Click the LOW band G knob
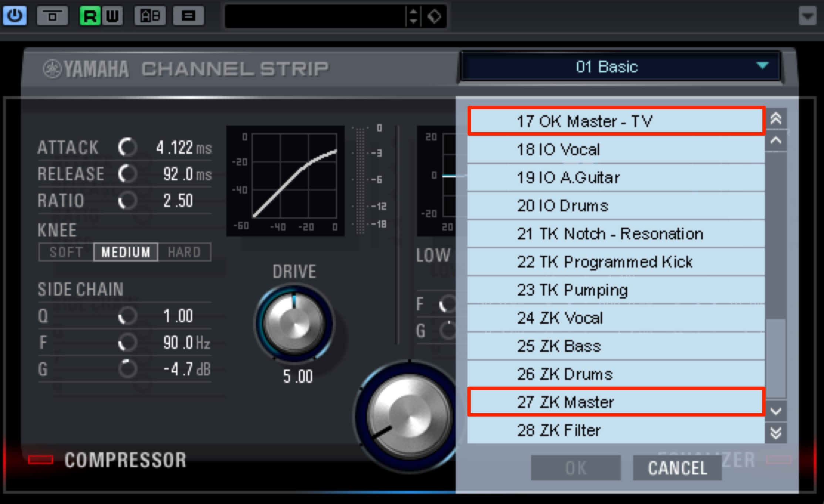The height and width of the screenshot is (504, 824). [448, 330]
